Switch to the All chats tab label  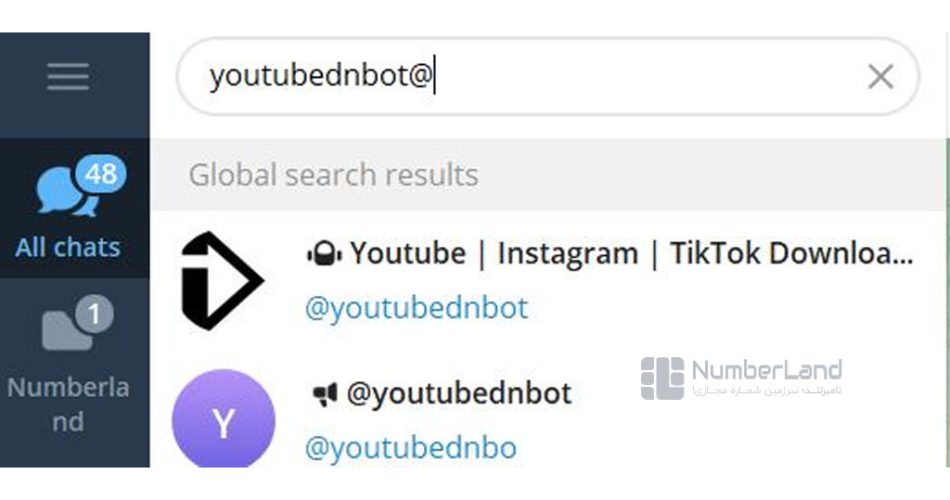click(x=67, y=247)
